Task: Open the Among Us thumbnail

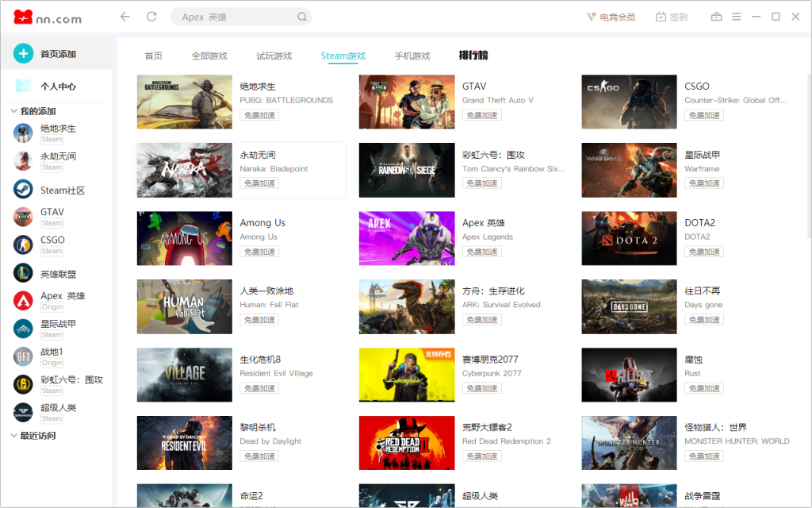Action: pyautogui.click(x=184, y=238)
